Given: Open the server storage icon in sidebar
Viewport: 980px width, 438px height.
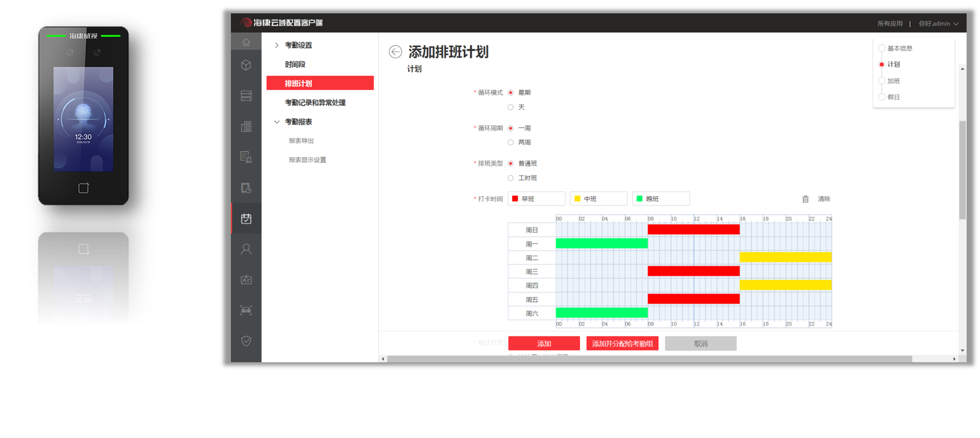Looking at the screenshot, I should (246, 96).
